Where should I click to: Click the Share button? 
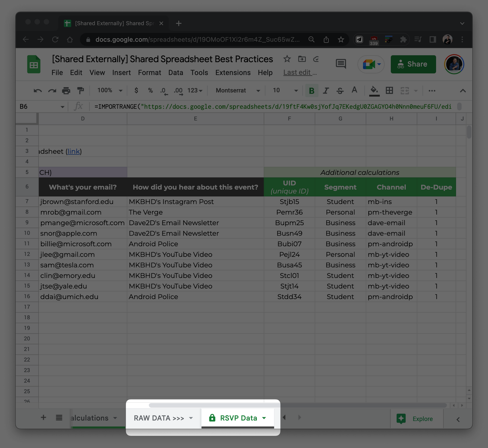click(x=413, y=64)
